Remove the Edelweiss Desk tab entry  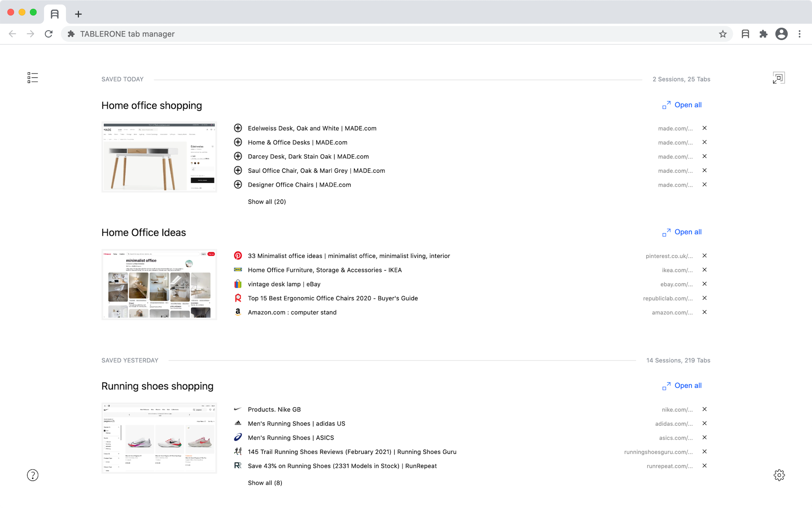tap(705, 128)
